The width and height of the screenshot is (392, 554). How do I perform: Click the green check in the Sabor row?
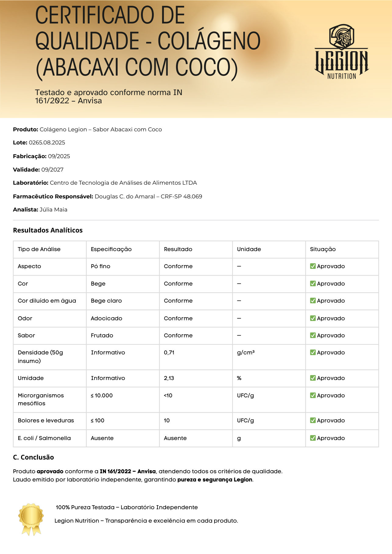coord(313,335)
